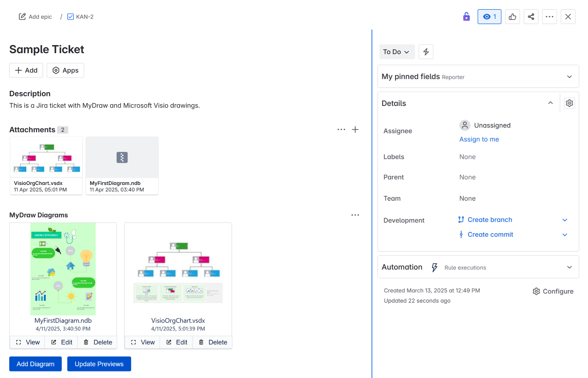
Task: Open the Details field settings gear
Action: click(569, 103)
